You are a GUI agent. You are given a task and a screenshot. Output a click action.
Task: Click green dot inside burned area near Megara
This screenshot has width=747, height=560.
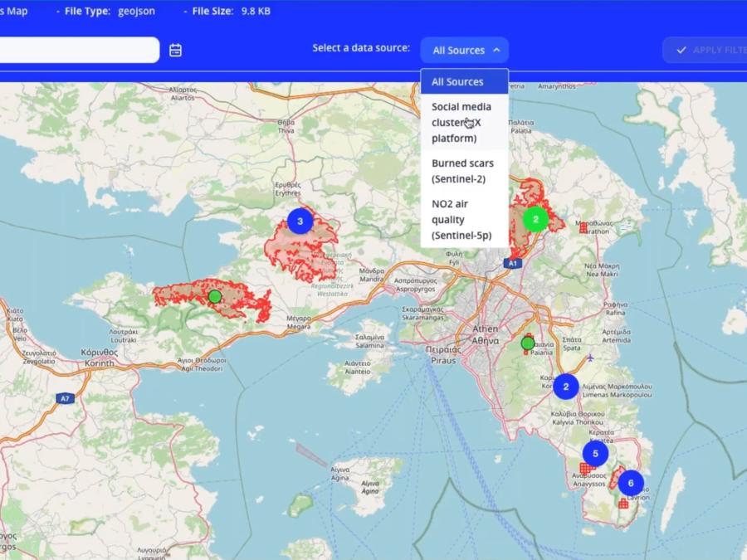pyautogui.click(x=215, y=296)
